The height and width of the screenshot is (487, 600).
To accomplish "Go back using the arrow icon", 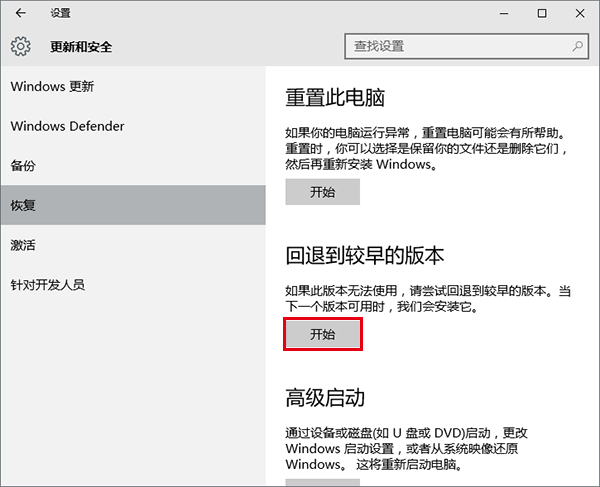I will [21, 13].
